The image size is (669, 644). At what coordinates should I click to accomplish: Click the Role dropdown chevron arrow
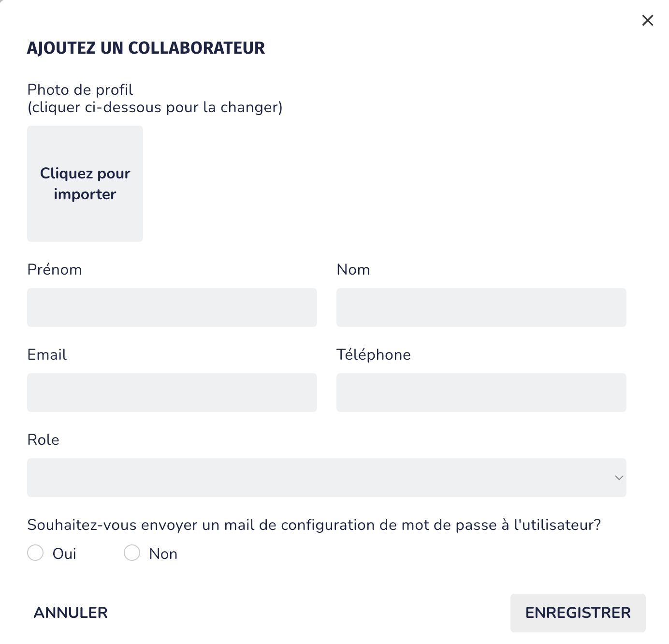619,478
